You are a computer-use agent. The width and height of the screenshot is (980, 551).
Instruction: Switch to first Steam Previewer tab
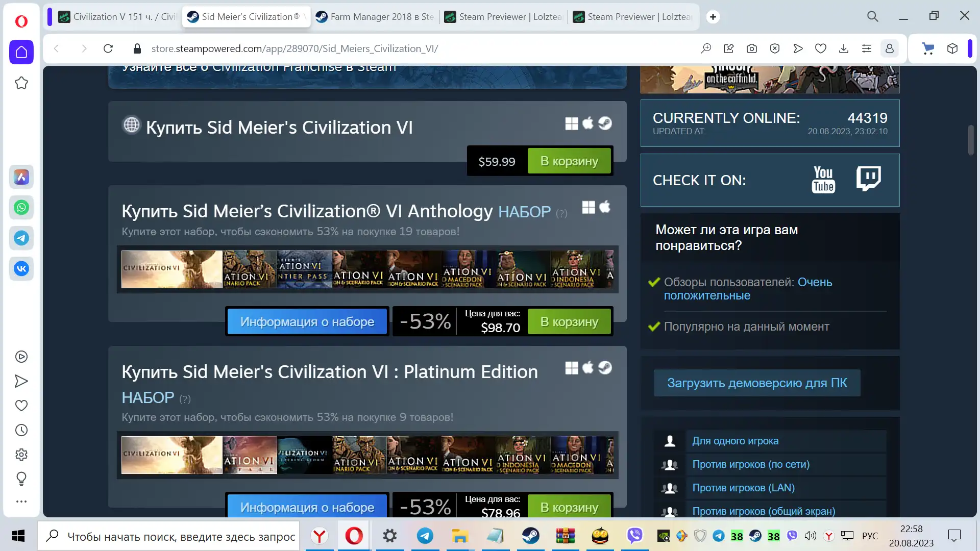tap(503, 17)
